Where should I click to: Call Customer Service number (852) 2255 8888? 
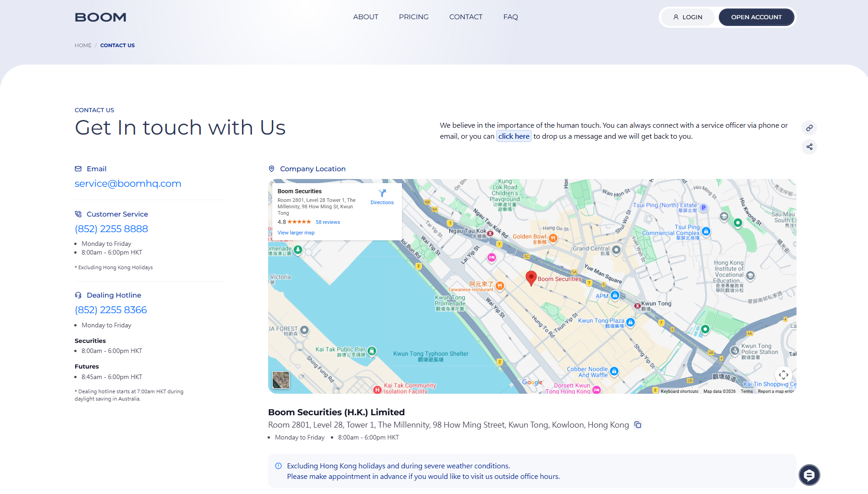pos(111,229)
